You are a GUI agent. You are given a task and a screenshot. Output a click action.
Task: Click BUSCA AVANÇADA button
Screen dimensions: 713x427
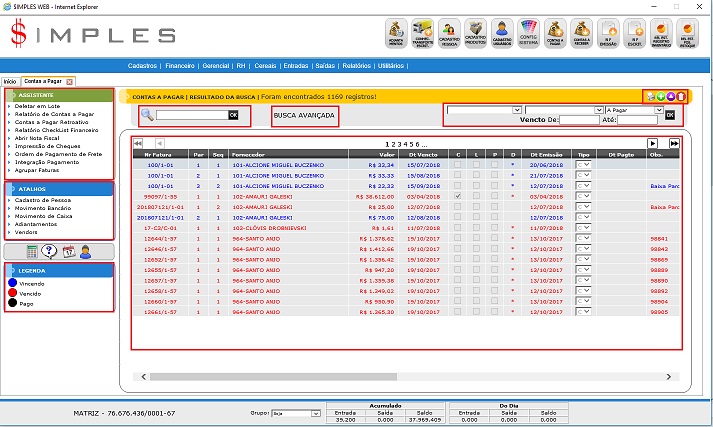304,116
